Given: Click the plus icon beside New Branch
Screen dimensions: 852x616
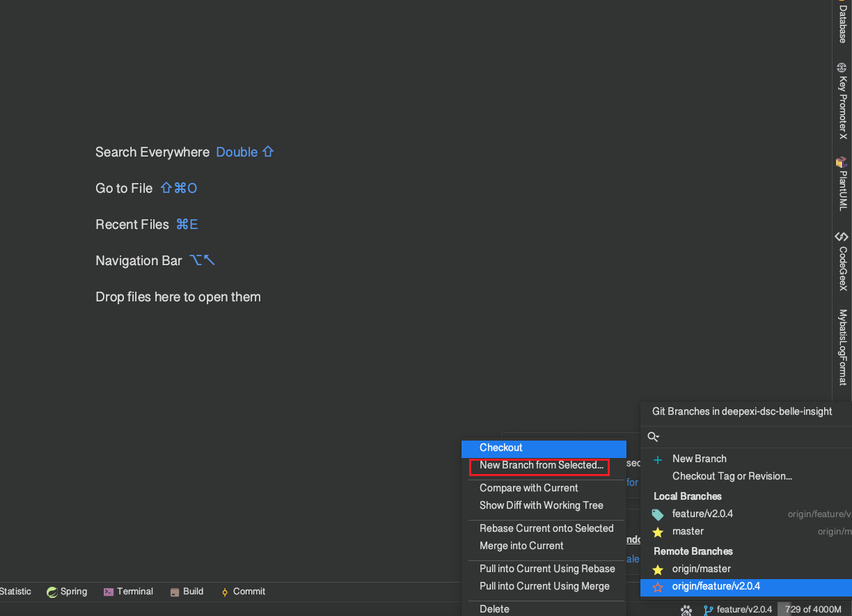Looking at the screenshot, I should pos(658,459).
